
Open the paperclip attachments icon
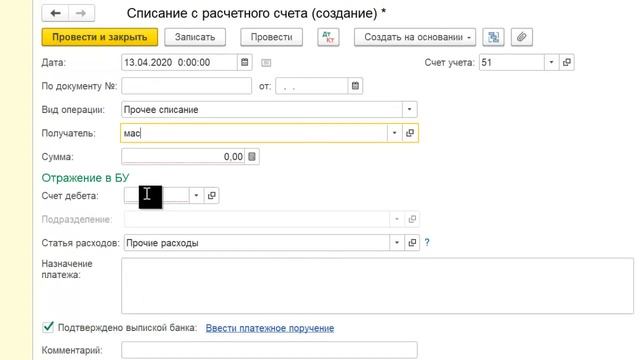pyautogui.click(x=521, y=37)
